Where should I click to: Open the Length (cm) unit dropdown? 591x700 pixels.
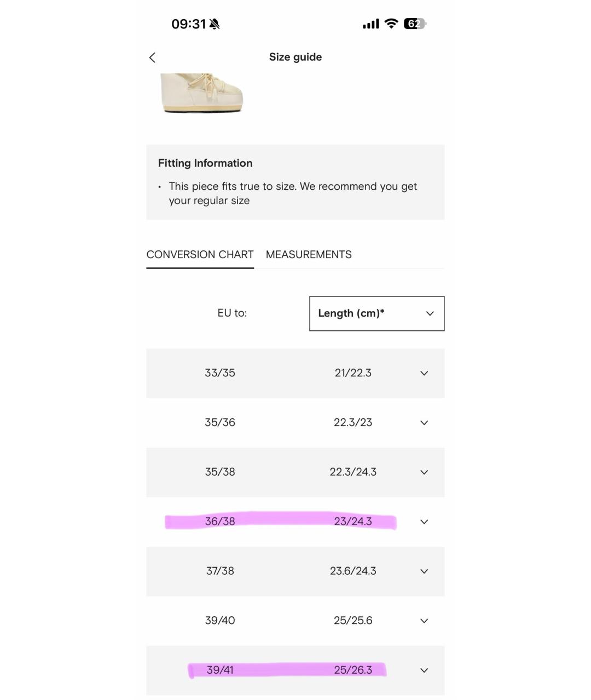point(376,313)
